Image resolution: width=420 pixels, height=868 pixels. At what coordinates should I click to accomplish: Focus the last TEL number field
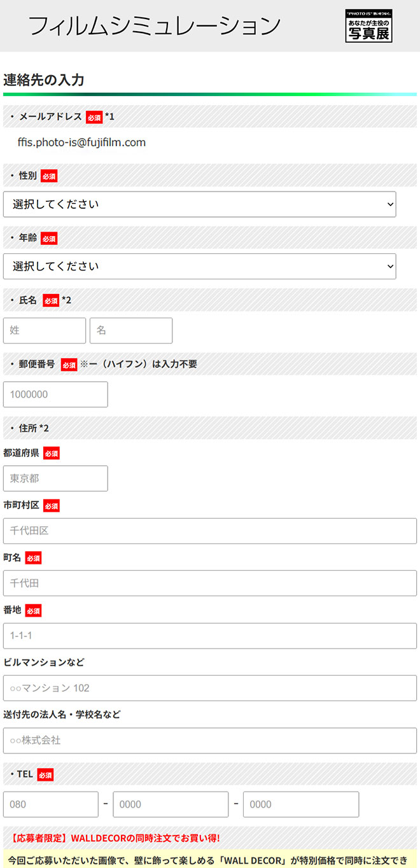[x=301, y=804]
